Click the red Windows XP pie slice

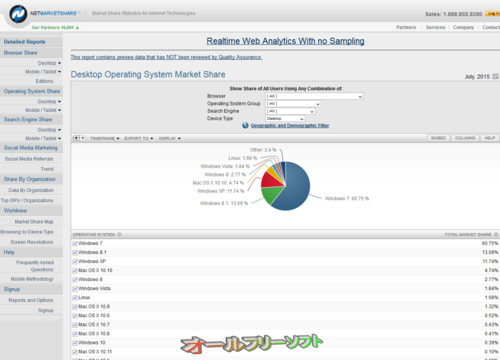pos(271,180)
